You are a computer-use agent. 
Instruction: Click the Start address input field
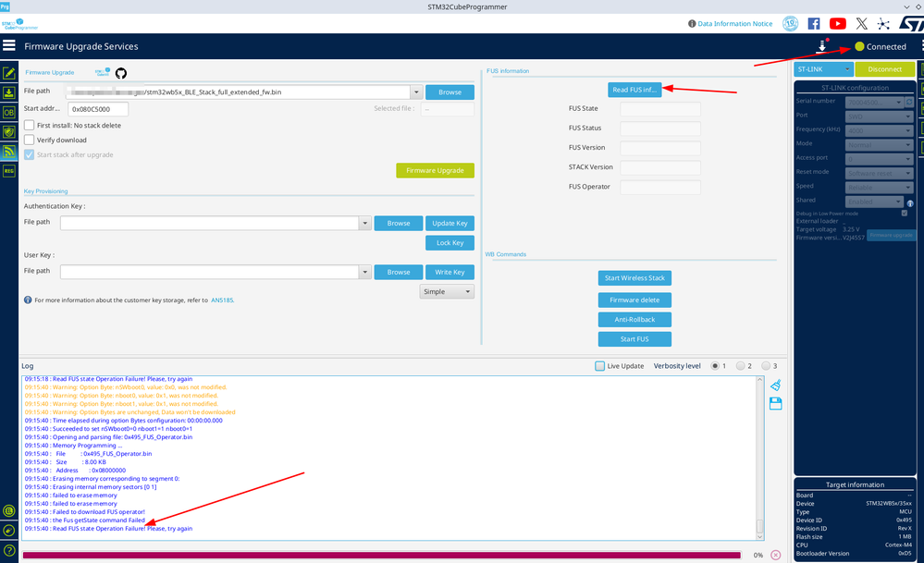tap(98, 109)
